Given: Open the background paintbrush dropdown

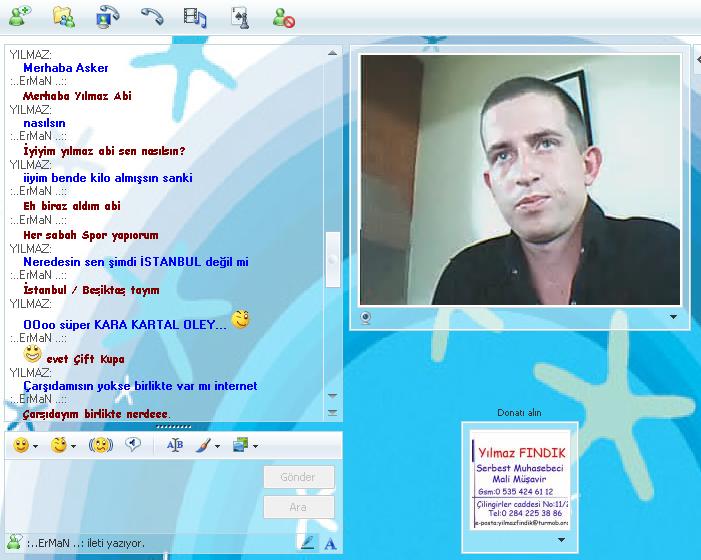Looking at the screenshot, I should coord(215,446).
